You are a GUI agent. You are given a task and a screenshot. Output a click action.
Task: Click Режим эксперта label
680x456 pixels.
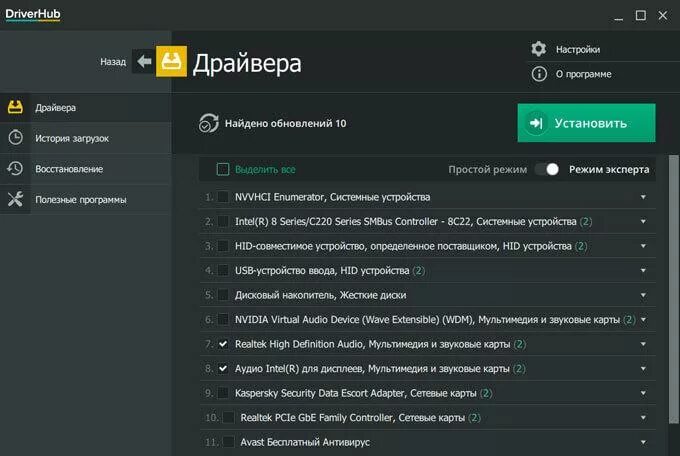(609, 169)
